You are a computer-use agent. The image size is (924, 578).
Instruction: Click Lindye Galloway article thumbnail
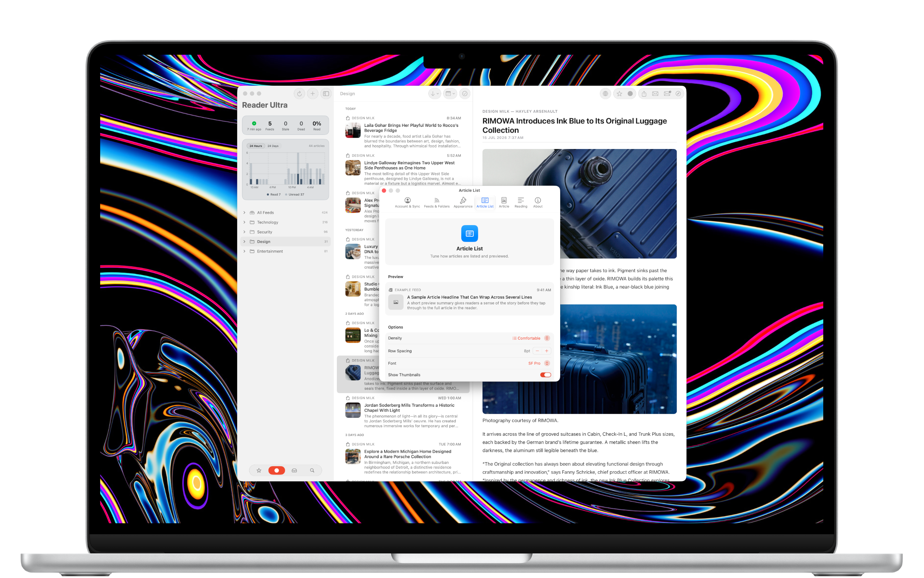pyautogui.click(x=353, y=168)
